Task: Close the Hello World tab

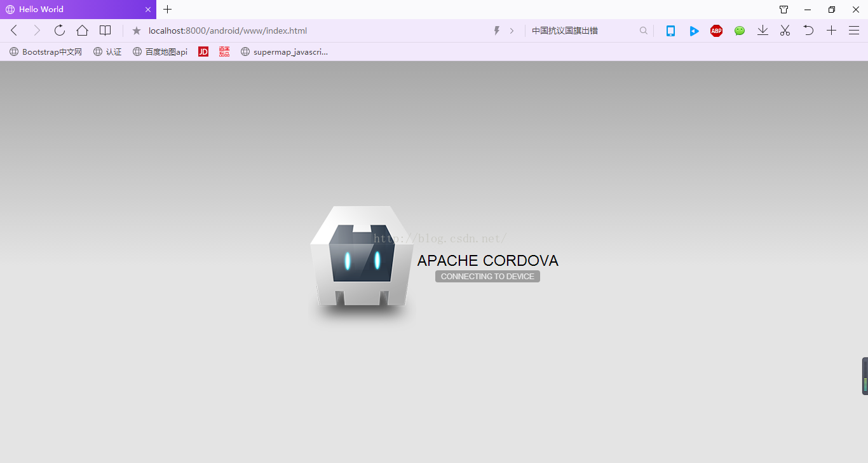Action: point(148,10)
